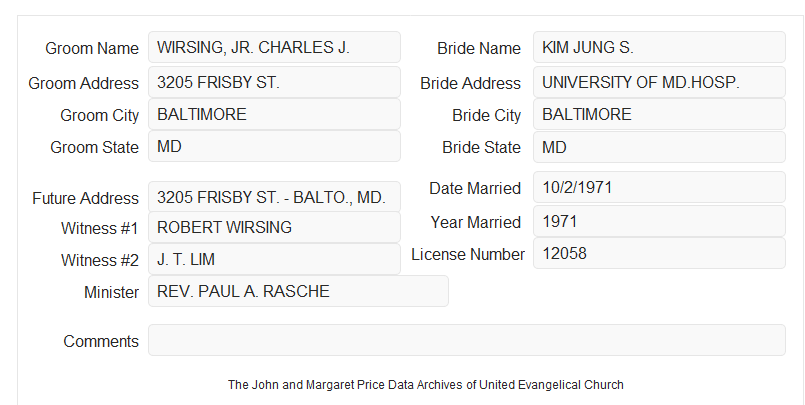Select the empty Comments field
The width and height of the screenshot is (805, 405).
click(467, 340)
